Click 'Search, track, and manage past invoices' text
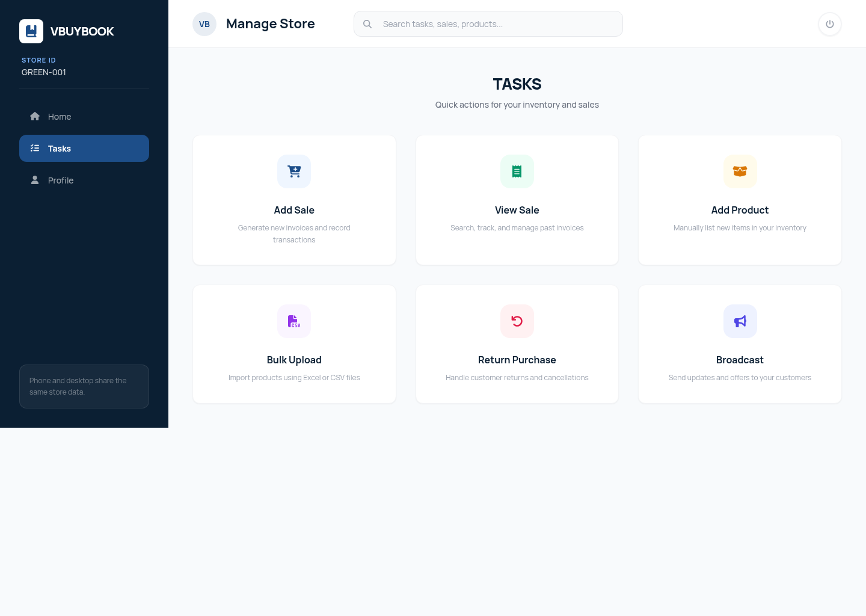This screenshot has height=616, width=866. [517, 228]
